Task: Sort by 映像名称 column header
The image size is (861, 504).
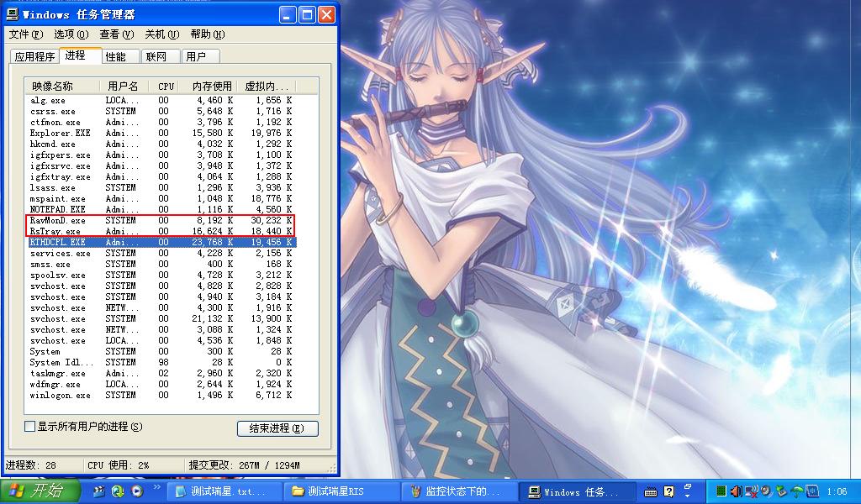Action: [62, 87]
